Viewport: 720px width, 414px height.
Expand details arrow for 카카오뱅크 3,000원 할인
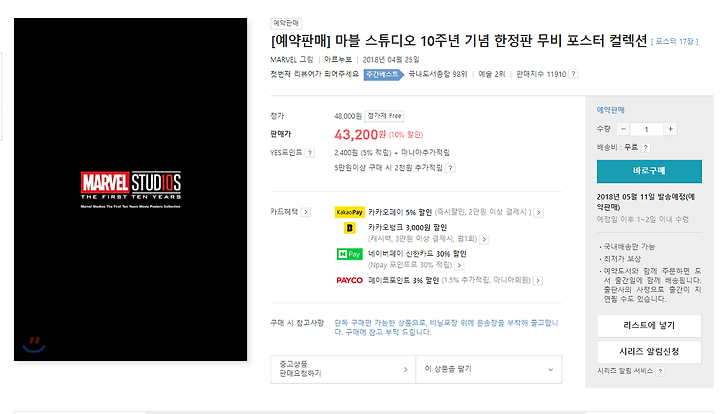pyautogui.click(x=484, y=239)
